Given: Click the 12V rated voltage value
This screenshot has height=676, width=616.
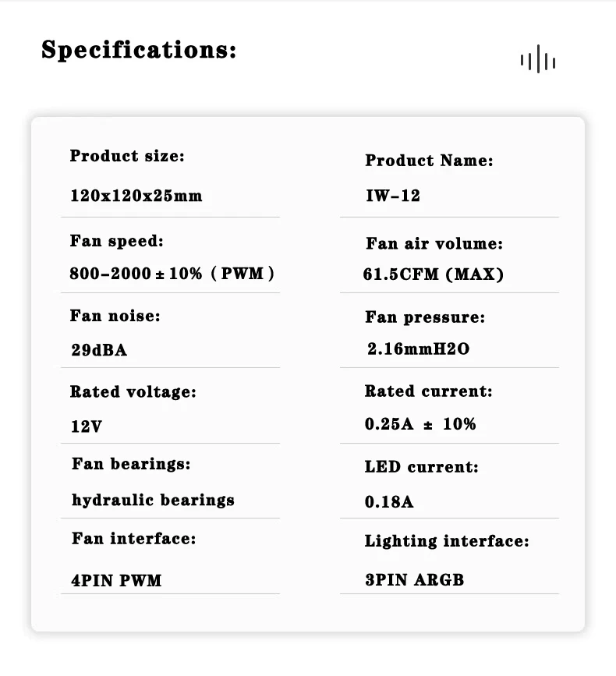Looking at the screenshot, I should (87, 426).
